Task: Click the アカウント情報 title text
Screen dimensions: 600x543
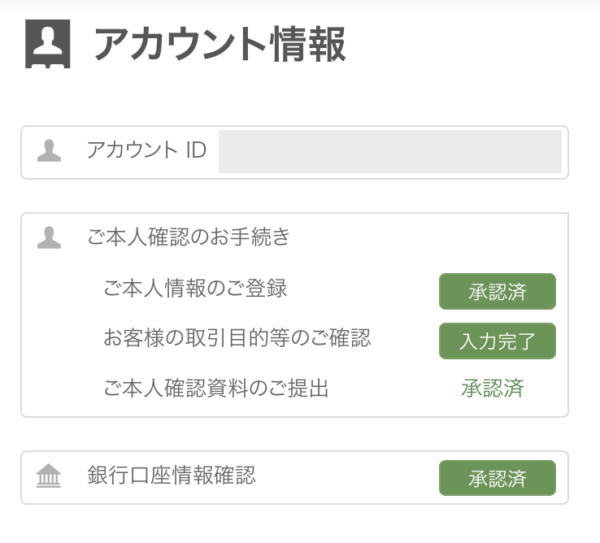Action: tap(220, 44)
